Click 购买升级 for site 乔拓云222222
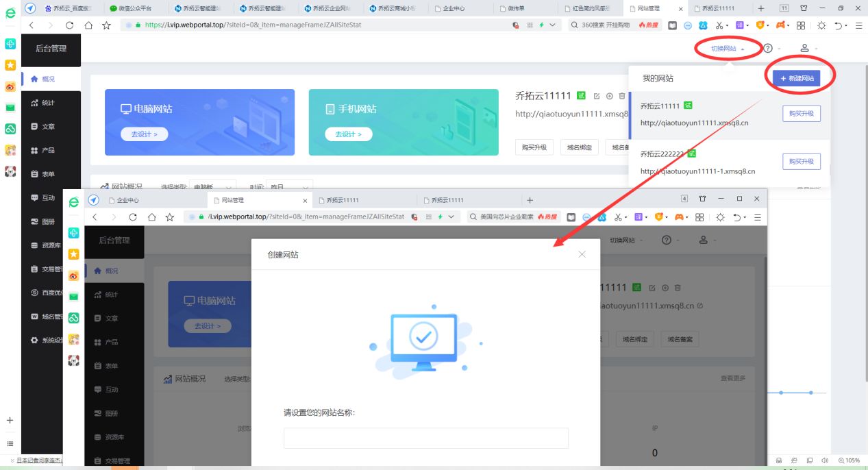 point(801,162)
